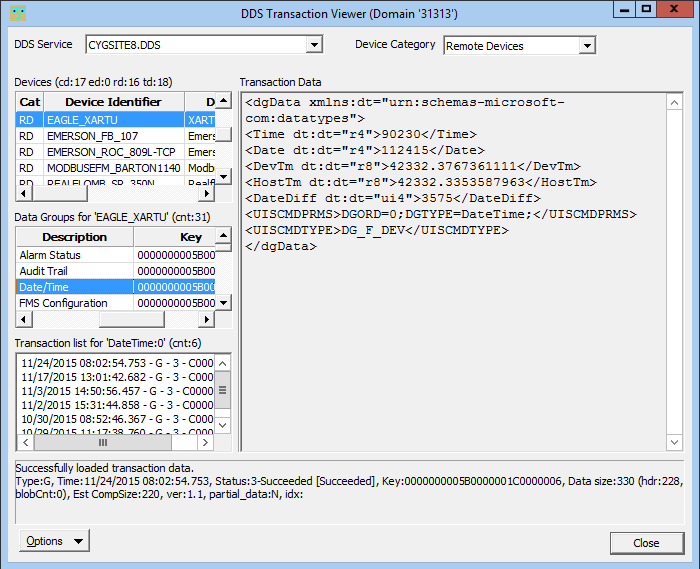This screenshot has width=700, height=569.
Task: Click the DateDiff line in transaction data
Action: (393, 198)
